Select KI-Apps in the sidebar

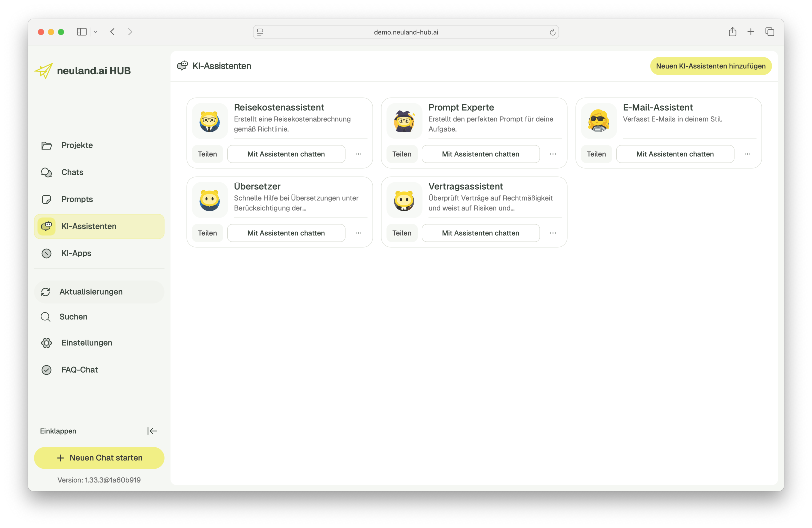99,253
